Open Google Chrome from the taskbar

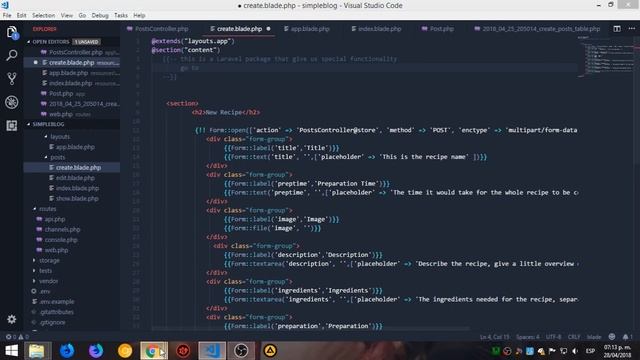coord(153,351)
